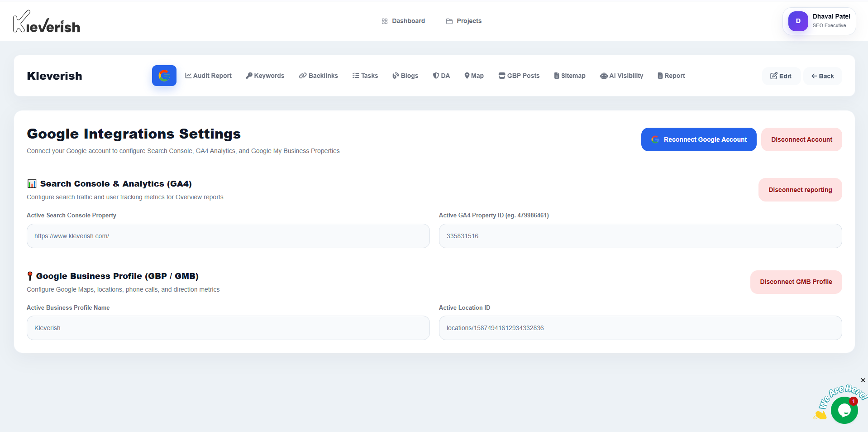
Task: Open the AI Visibility tab
Action: 621,76
